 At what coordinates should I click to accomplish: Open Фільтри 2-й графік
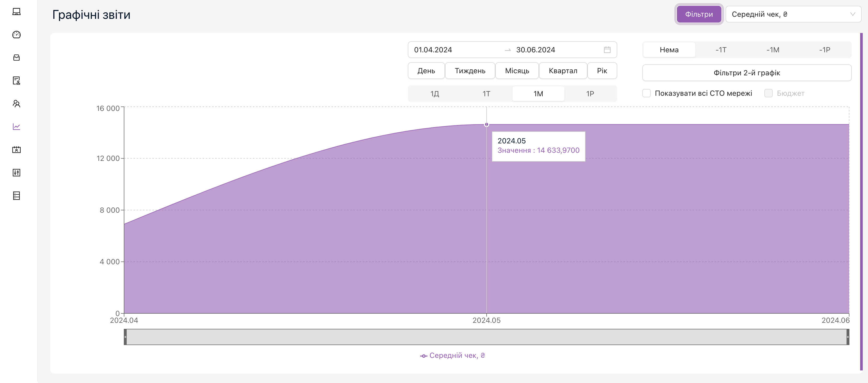tap(747, 73)
